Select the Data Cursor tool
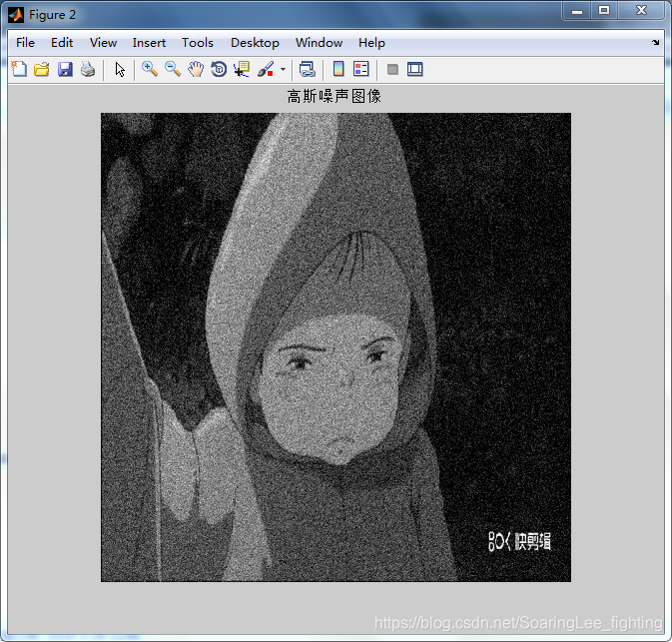Viewport: 672px width, 642px height. pyautogui.click(x=242, y=69)
